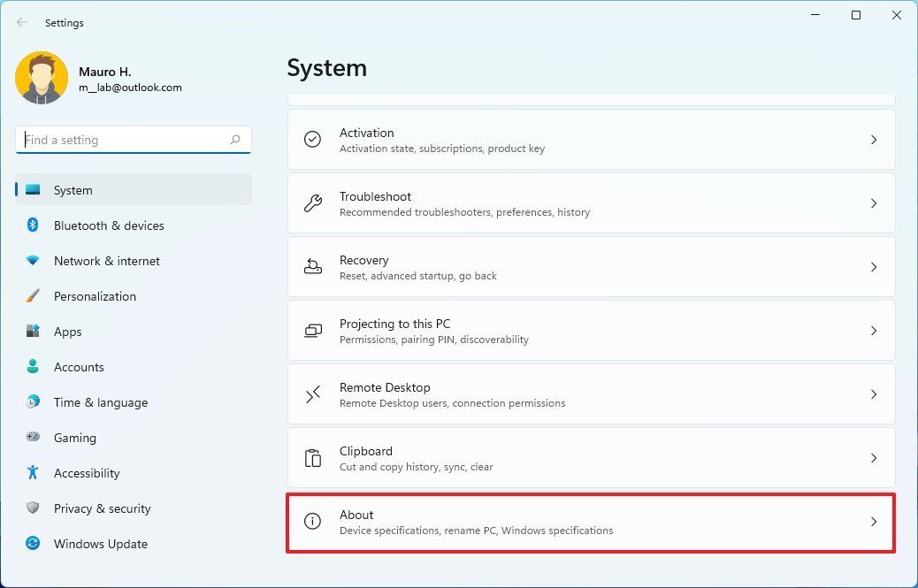
Task: Click the Activation checkmark circle icon
Action: pos(313,139)
